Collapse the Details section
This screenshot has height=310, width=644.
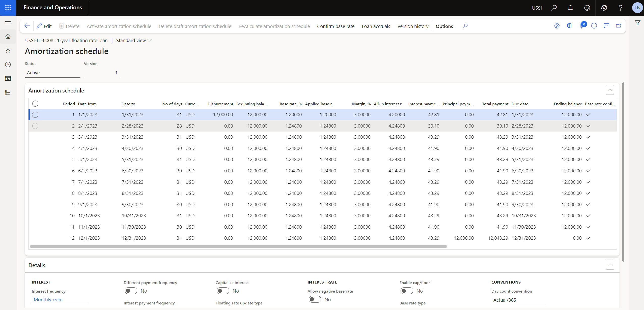point(610,264)
